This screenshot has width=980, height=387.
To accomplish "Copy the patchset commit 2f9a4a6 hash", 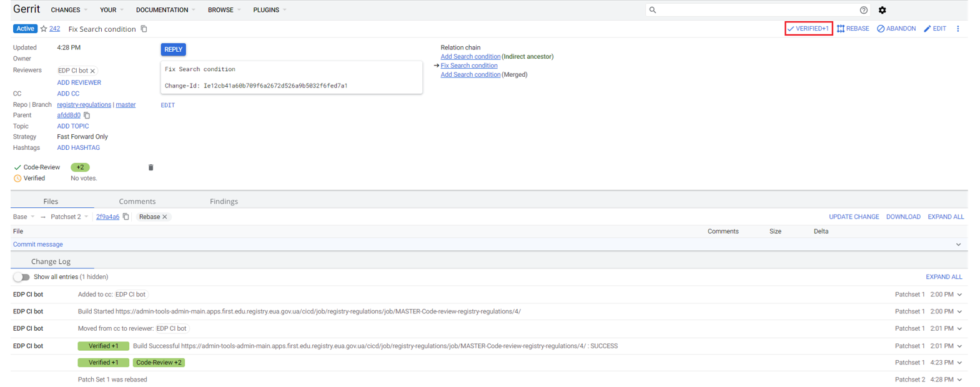I will 126,217.
